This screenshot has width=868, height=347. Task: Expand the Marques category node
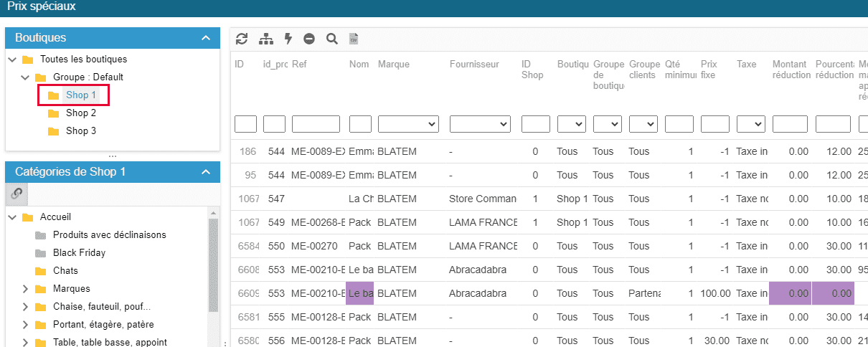(25, 288)
